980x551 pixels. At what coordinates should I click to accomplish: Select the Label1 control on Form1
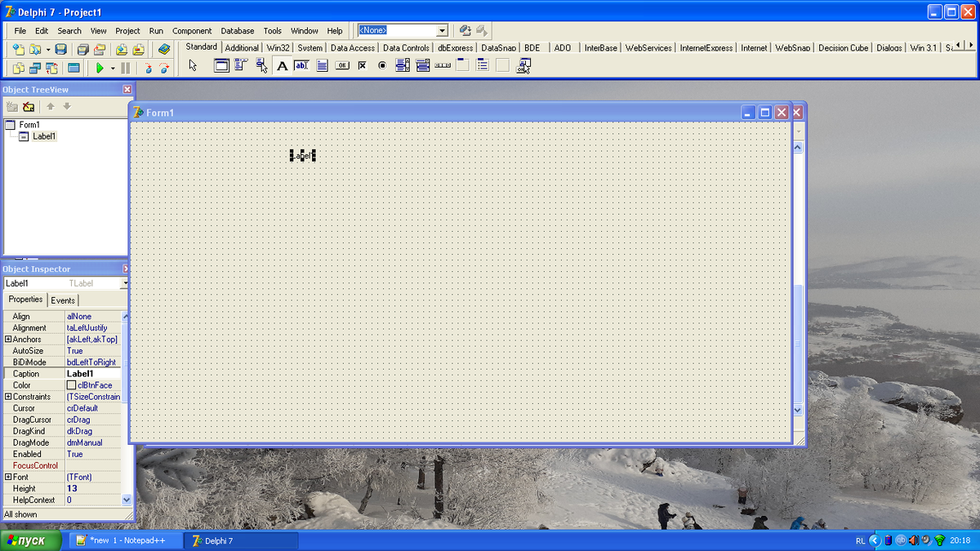[302, 155]
